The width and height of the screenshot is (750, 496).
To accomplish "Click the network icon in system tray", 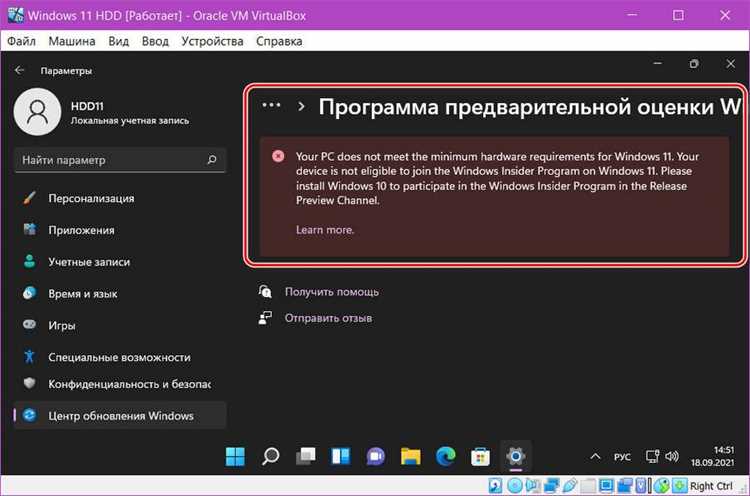I will 652,457.
